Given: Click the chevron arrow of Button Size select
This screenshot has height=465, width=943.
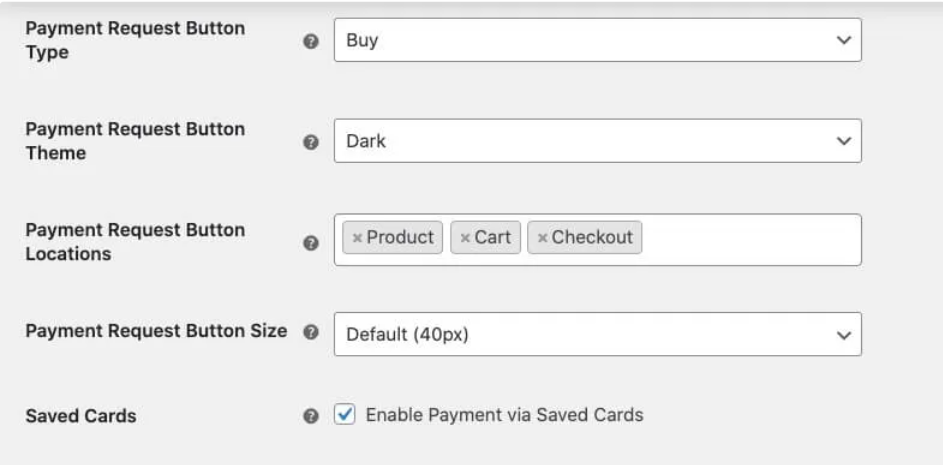Looking at the screenshot, I should click(x=843, y=335).
